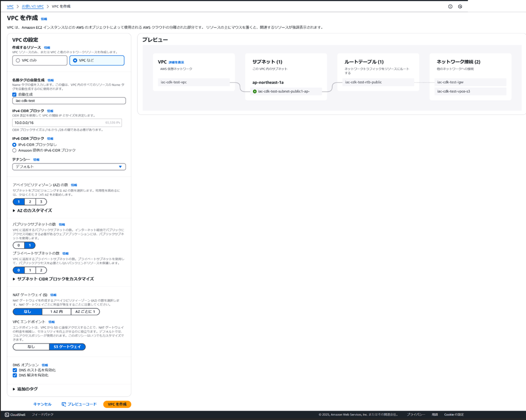Toggle 'DNS 解決を有効化' checkbox

15,375
